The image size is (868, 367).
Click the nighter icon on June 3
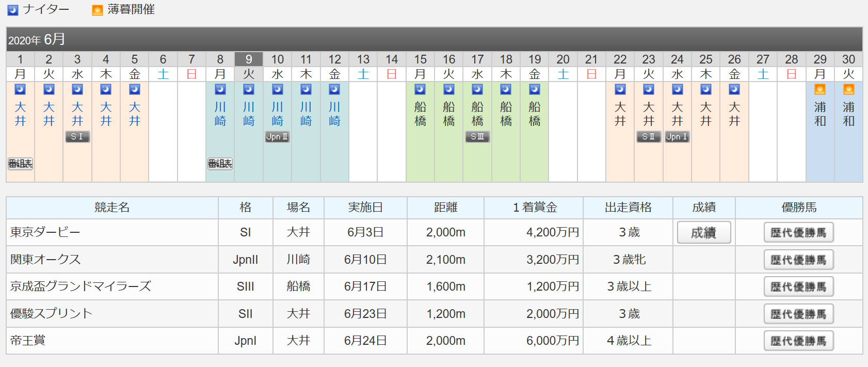pyautogui.click(x=77, y=89)
